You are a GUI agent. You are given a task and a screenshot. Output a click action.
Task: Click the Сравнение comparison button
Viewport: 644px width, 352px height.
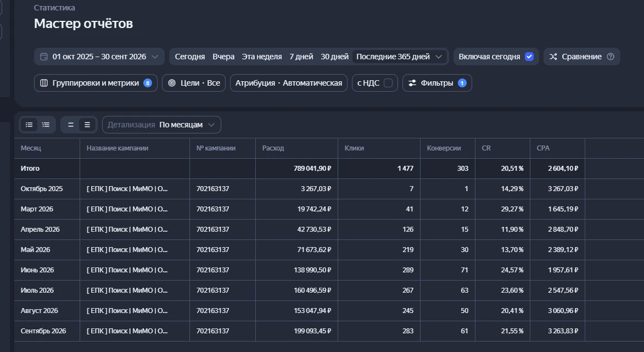[x=581, y=57]
